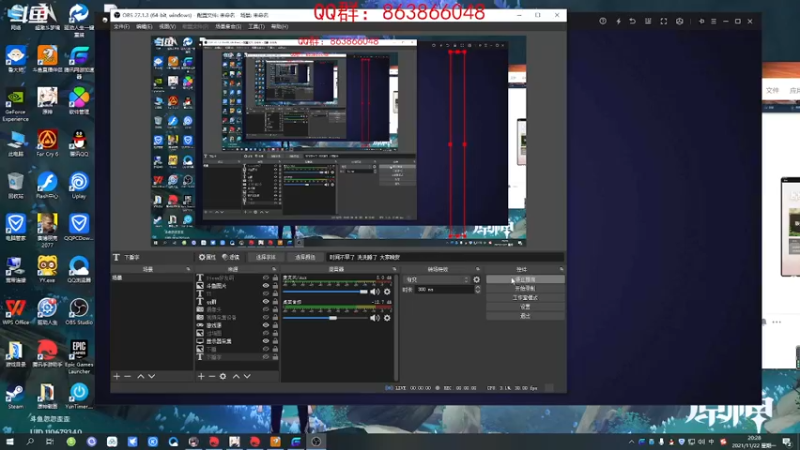
Task: Open the WPS Office desktop icon
Action: (x=15, y=312)
